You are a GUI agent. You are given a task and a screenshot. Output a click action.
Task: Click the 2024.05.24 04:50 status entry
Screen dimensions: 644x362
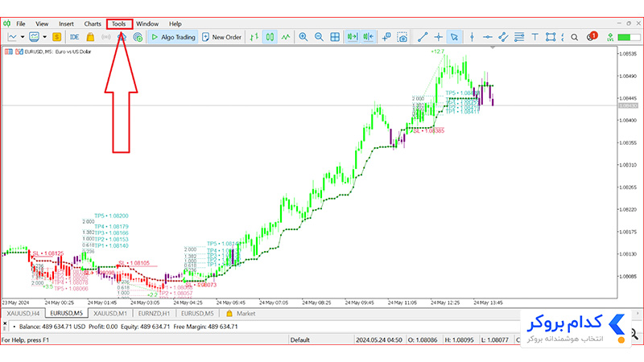(378, 339)
